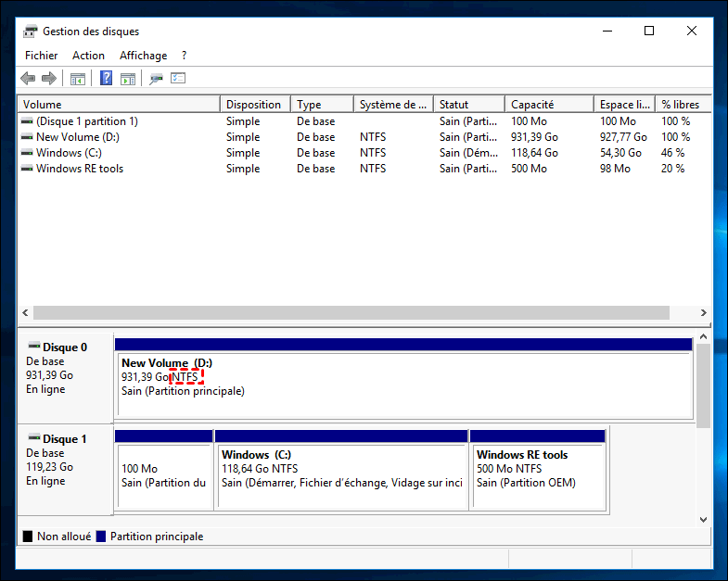
Task: Select the Windows (C:) partition block
Action: [x=341, y=474]
